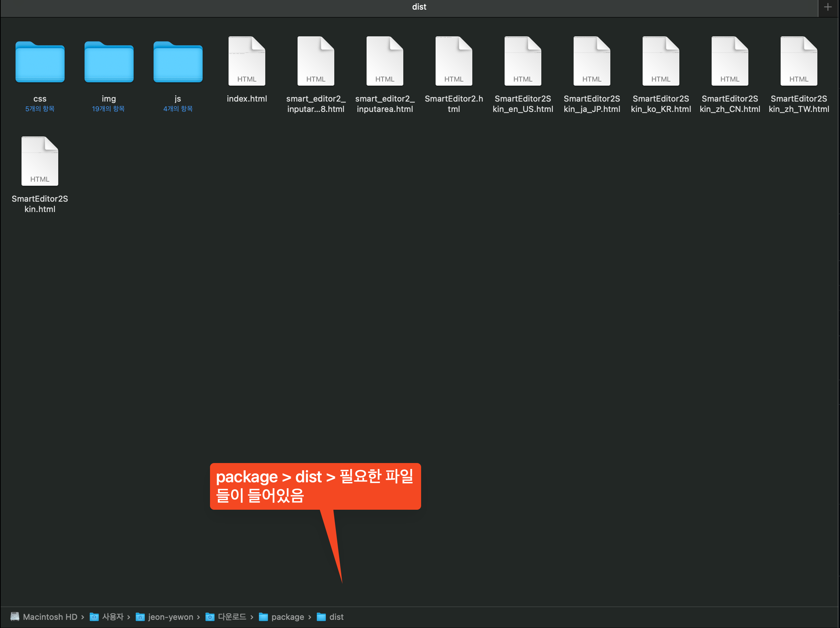Select the img folder icon
840x628 pixels.
[109, 62]
